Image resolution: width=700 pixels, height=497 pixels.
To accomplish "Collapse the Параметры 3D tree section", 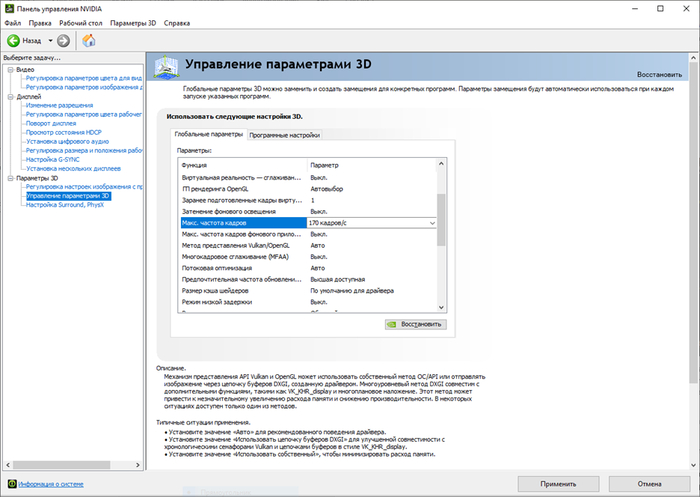I will 9,178.
